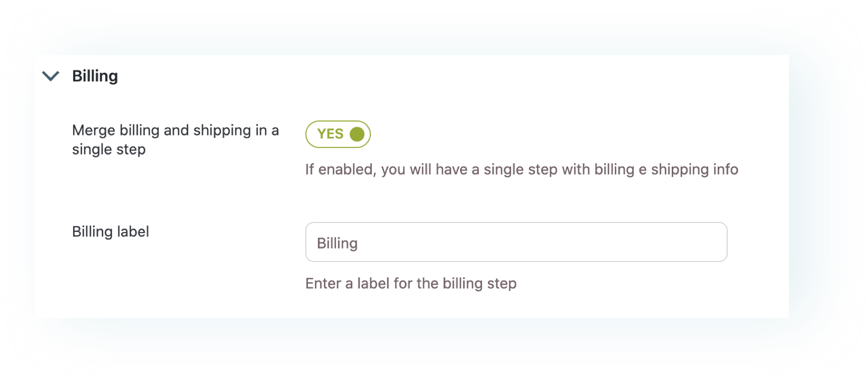Click the middle of the Billing label input box

516,242
